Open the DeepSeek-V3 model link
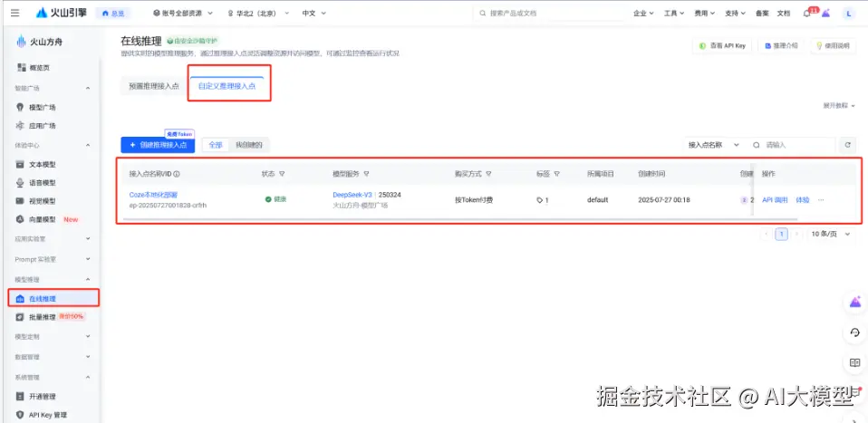 click(352, 195)
